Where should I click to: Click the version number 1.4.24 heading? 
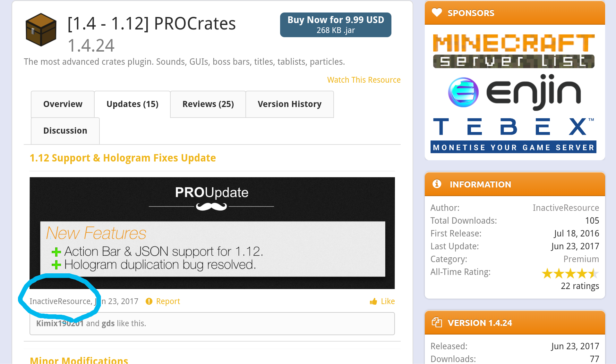point(91,45)
